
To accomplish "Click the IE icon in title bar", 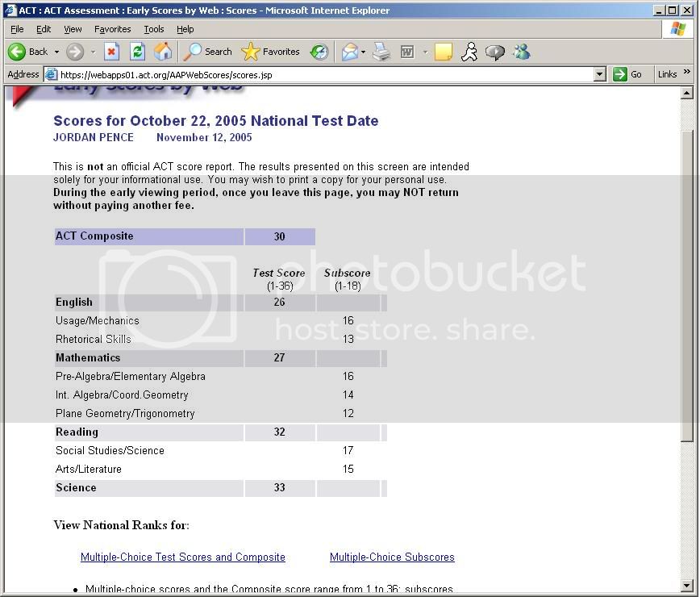I will coord(10,10).
